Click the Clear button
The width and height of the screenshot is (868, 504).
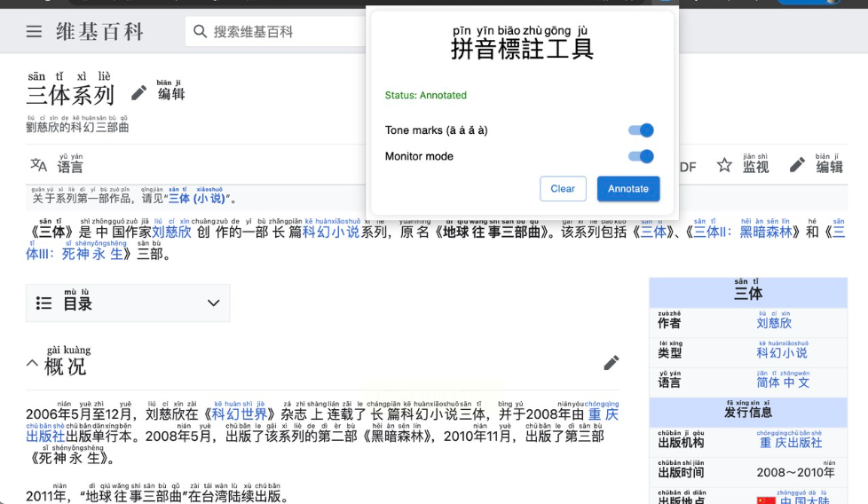563,189
